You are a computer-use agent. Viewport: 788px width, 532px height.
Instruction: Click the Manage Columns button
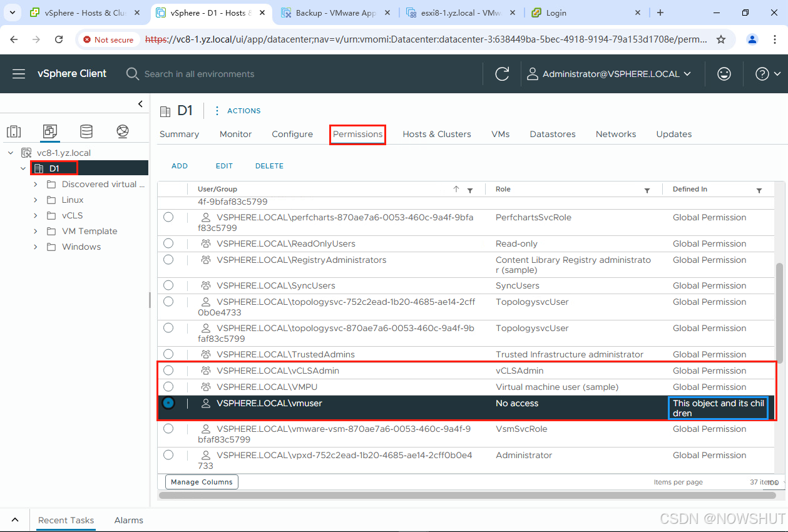[202, 482]
